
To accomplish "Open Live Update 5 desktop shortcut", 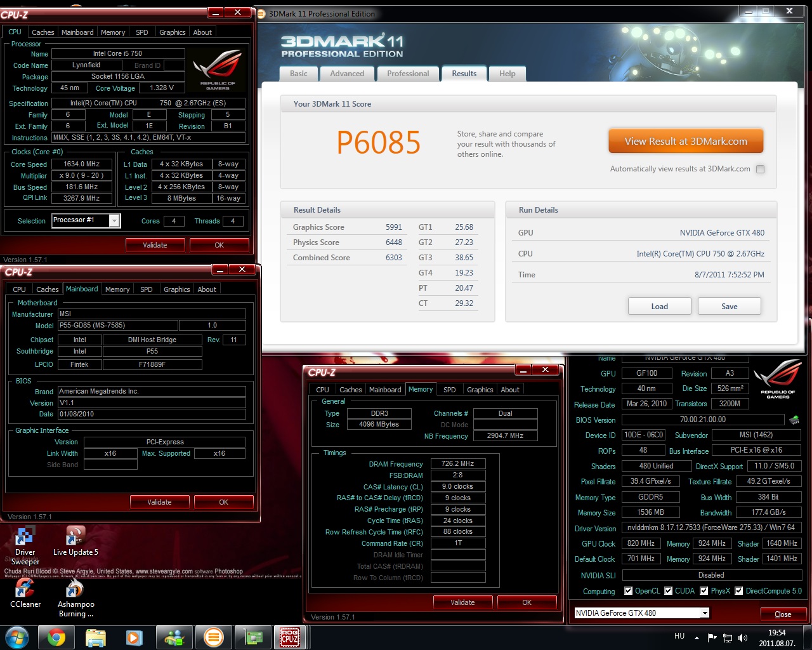I will (75, 541).
